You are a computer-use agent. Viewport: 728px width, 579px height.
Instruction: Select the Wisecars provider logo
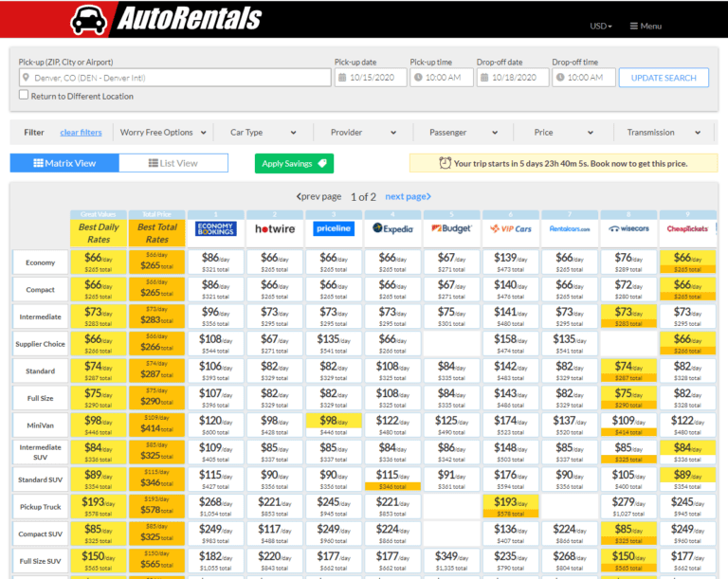tap(628, 228)
